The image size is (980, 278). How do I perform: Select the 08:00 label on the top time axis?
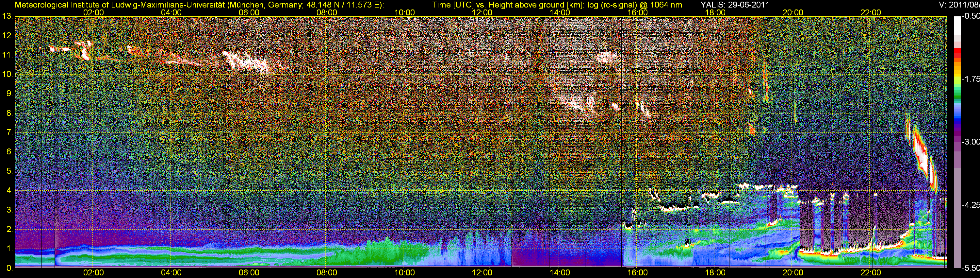(327, 12)
